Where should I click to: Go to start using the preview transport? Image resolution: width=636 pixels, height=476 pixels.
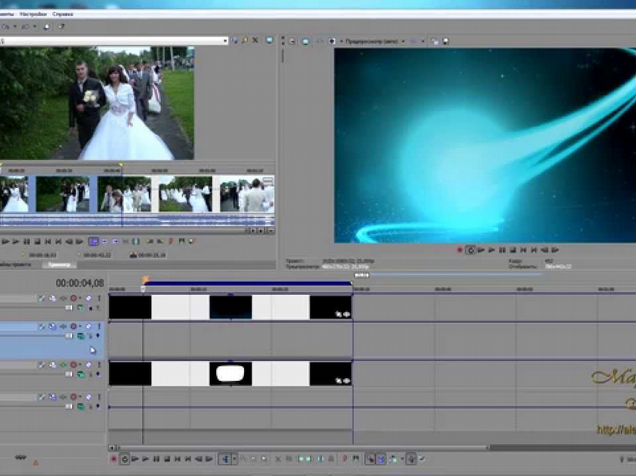pyautogui.click(x=523, y=250)
